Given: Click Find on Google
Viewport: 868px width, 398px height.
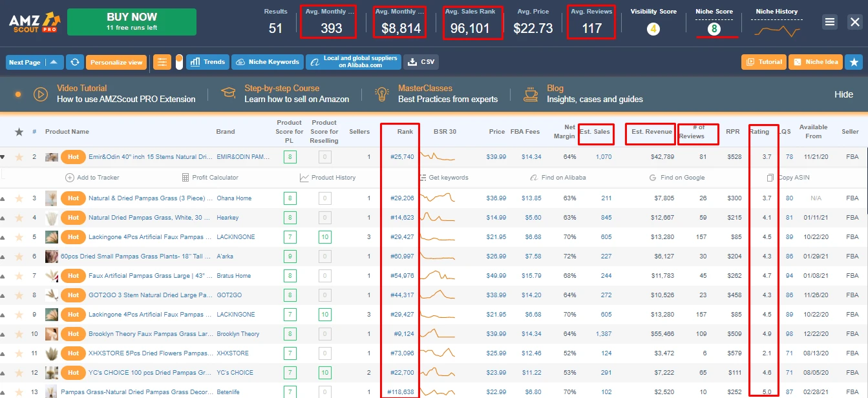Looking at the screenshot, I should coord(677,177).
